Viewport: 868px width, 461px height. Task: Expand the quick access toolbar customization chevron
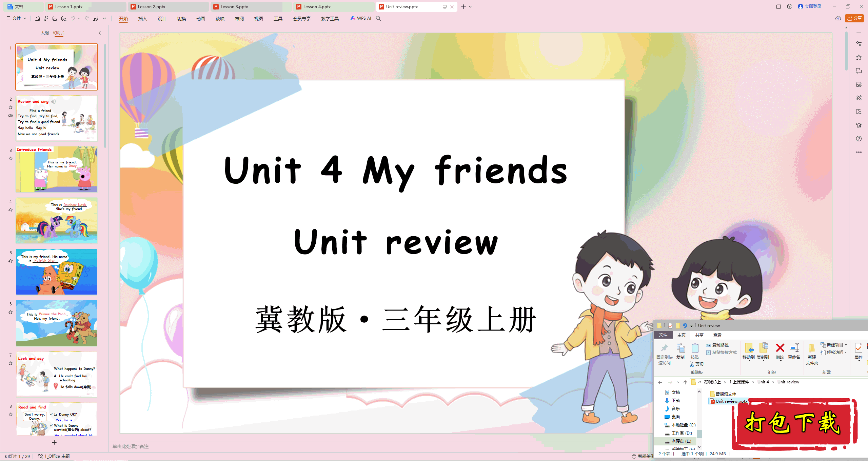104,18
